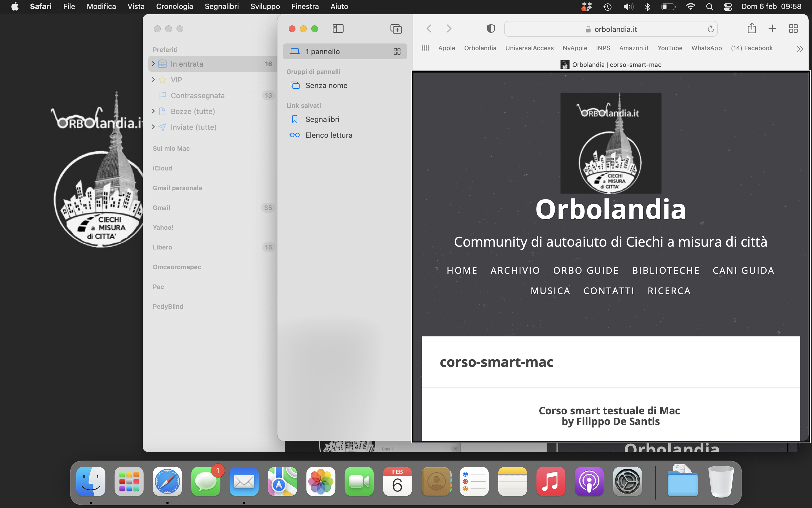The height and width of the screenshot is (508, 812).
Task: Open the volume control in menu bar
Action: pos(628,6)
